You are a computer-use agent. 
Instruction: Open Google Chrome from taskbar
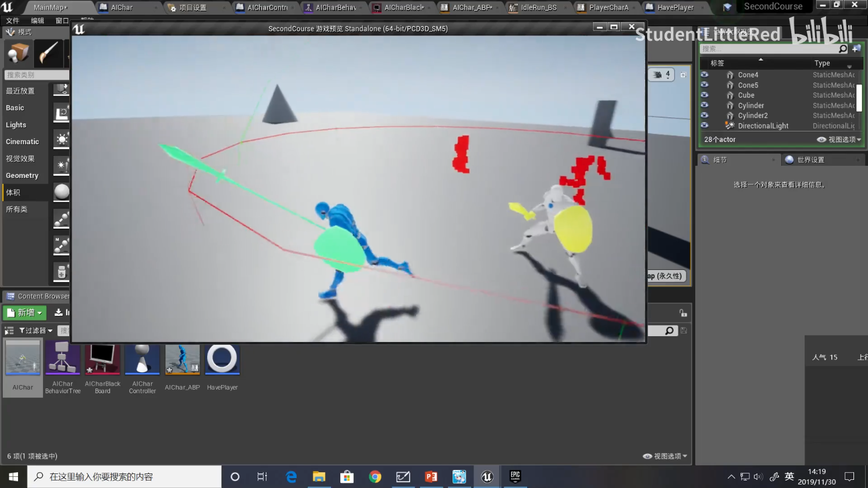[x=375, y=477]
